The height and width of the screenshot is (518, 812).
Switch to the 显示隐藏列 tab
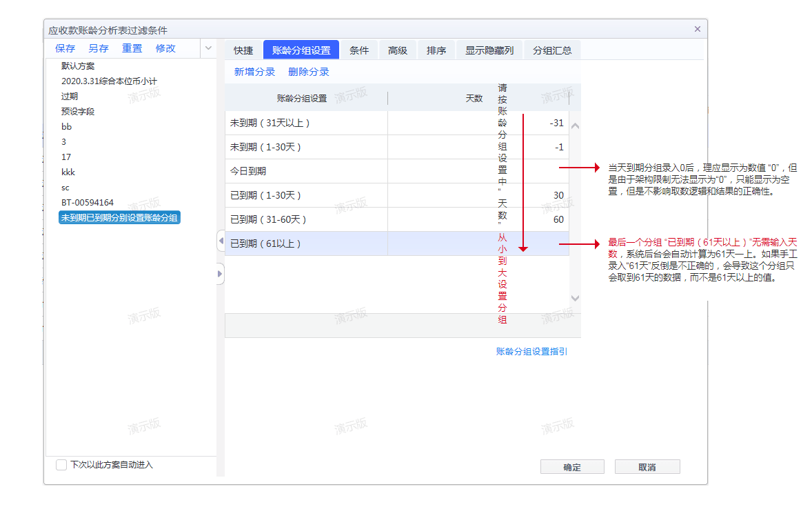coord(489,50)
